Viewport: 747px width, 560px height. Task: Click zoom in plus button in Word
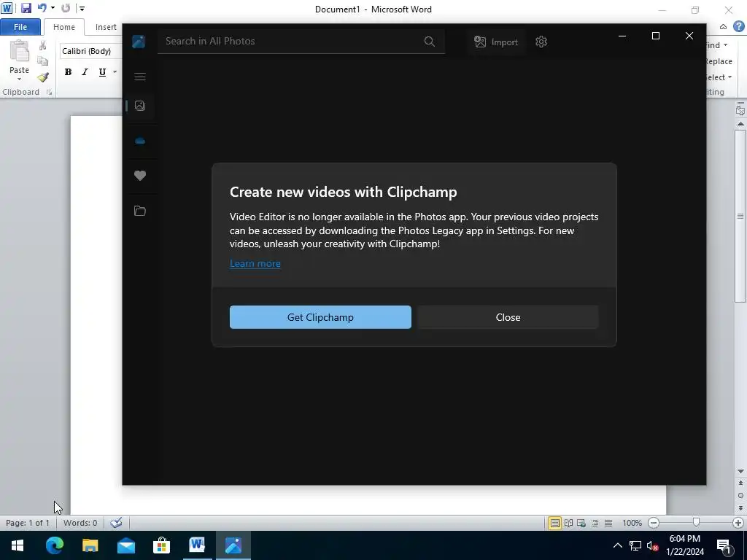738,523
